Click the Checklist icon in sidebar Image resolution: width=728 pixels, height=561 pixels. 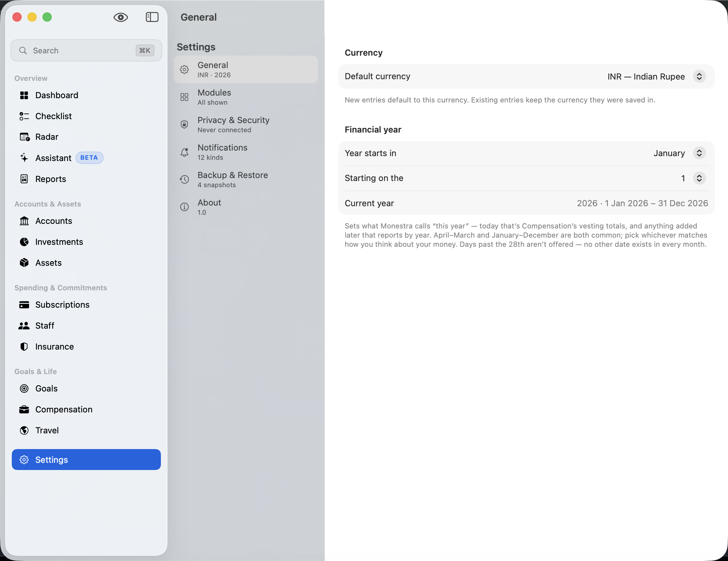point(24,116)
